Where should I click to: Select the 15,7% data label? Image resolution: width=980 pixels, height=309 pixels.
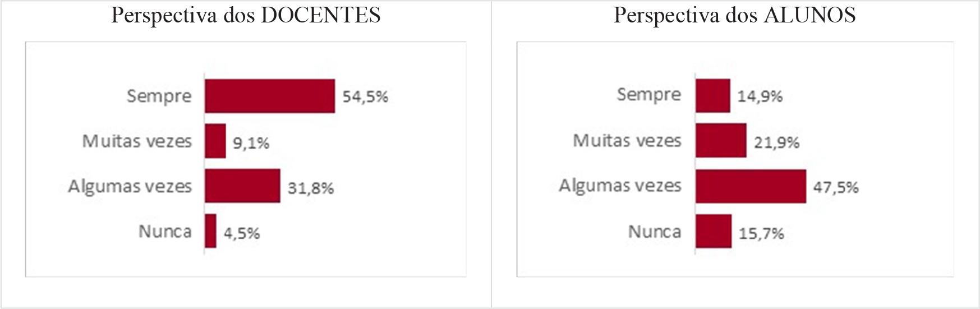(761, 233)
